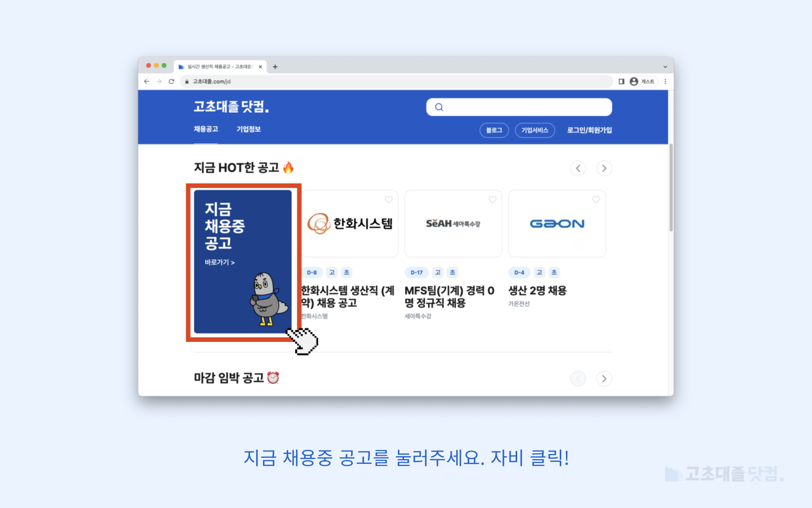The image size is (812, 508).
Task: Like the GAON card with heart
Action: click(x=596, y=200)
